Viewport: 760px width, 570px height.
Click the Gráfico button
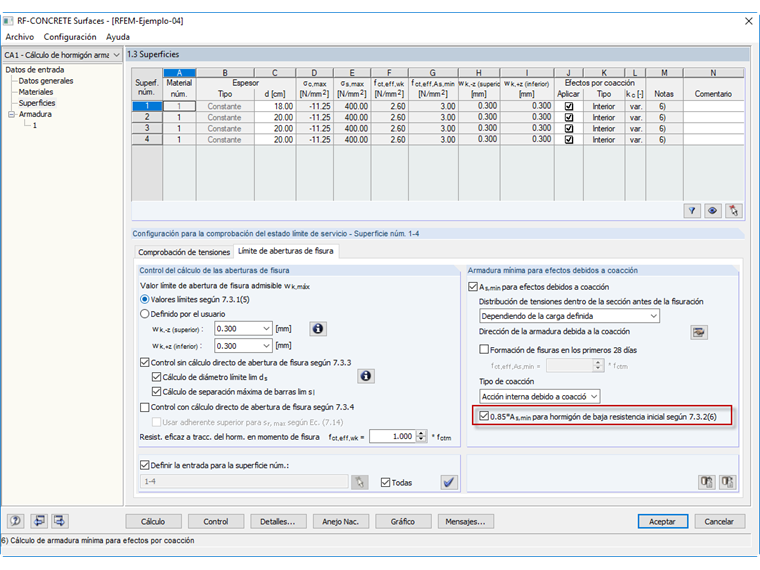[403, 522]
